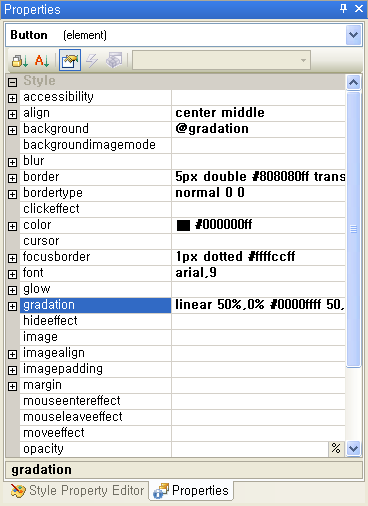
Task: Edit the font value arial,9
Action: click(258, 273)
